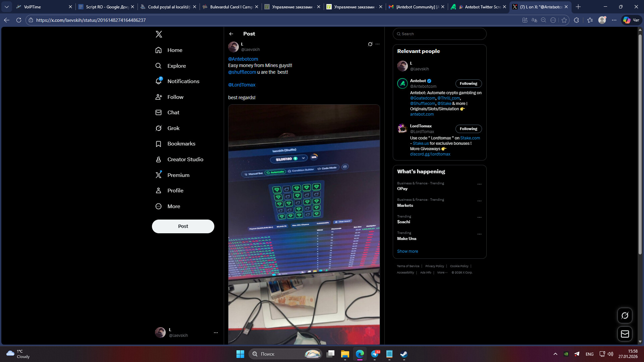Click the Grok icon on the post header

(370, 44)
